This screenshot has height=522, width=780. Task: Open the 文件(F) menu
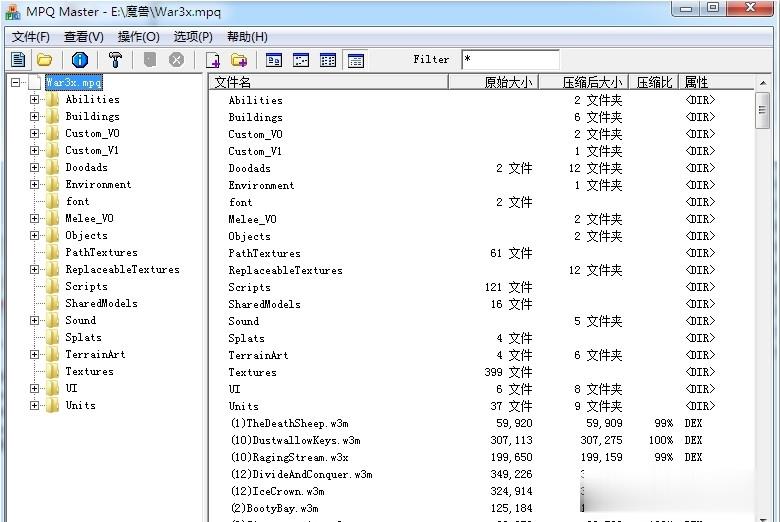click(31, 37)
